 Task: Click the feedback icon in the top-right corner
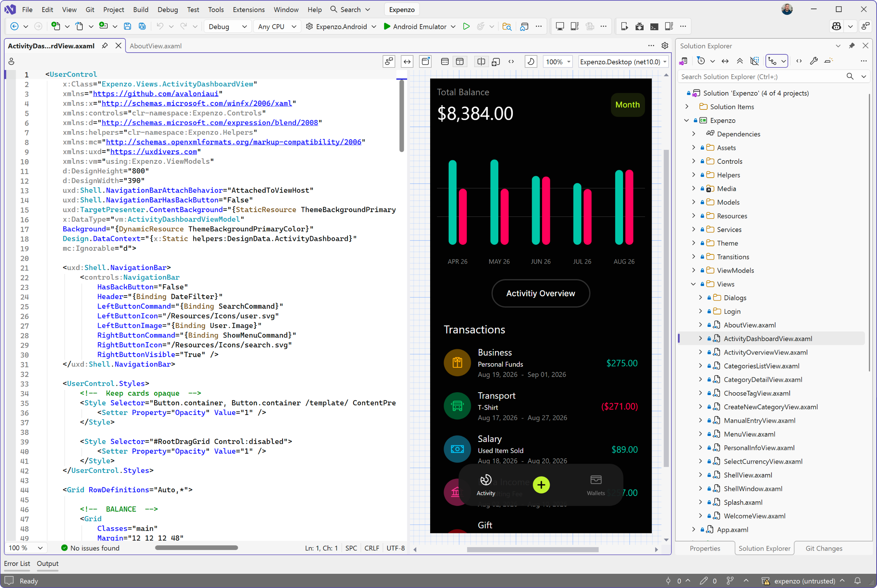[x=865, y=26]
